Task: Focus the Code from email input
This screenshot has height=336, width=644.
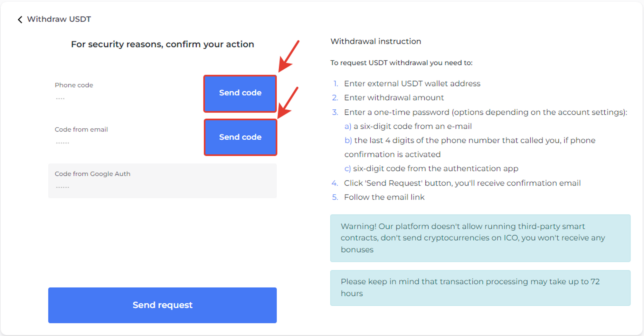Action: pos(126,137)
